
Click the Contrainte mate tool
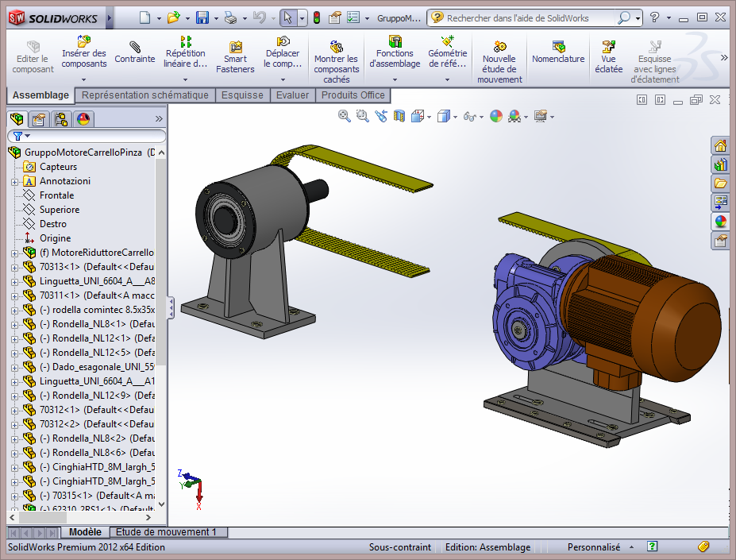point(134,52)
